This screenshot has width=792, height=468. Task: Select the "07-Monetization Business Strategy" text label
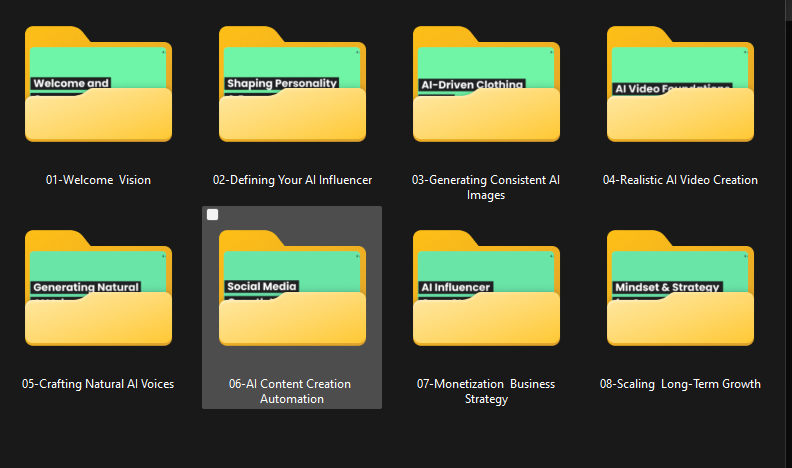(486, 391)
